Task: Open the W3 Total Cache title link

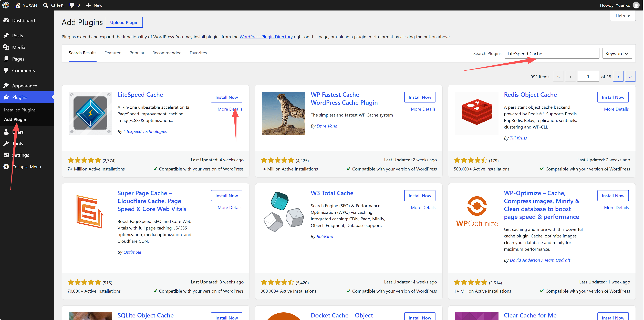Action: [332, 193]
